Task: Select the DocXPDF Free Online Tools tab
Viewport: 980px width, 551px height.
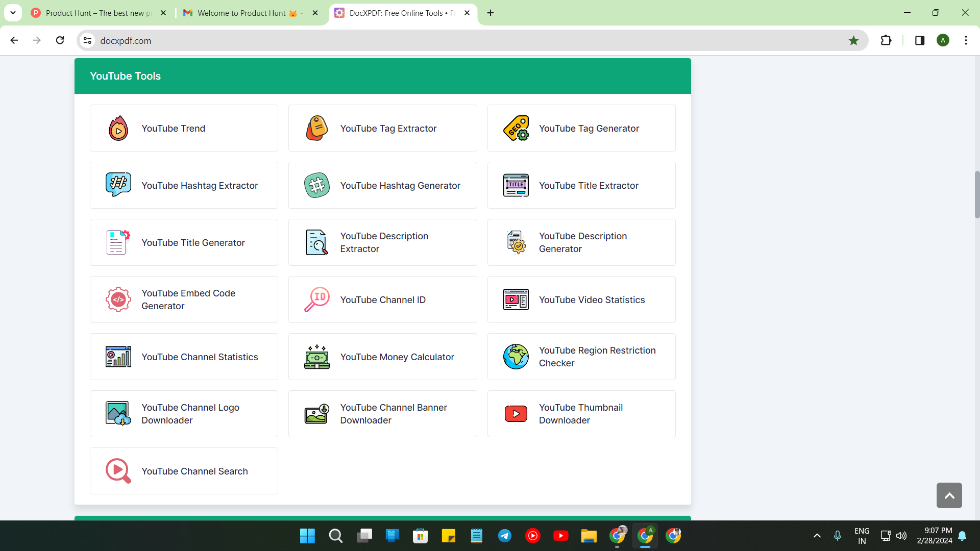Action: click(x=403, y=13)
